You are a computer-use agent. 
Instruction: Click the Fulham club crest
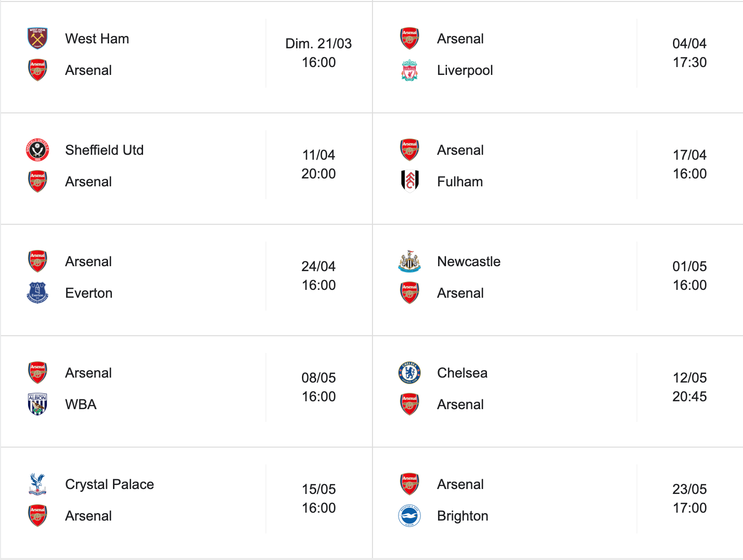pos(409,181)
